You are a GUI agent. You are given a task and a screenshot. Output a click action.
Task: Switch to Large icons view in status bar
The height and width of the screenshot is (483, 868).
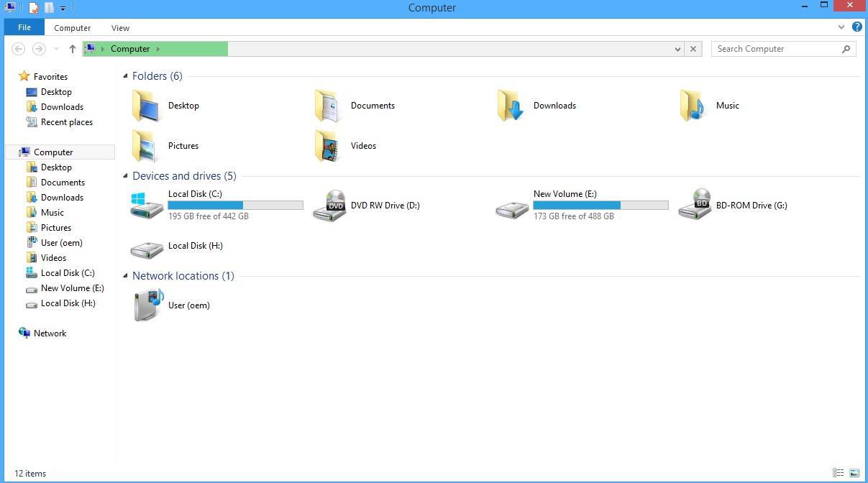(x=854, y=473)
